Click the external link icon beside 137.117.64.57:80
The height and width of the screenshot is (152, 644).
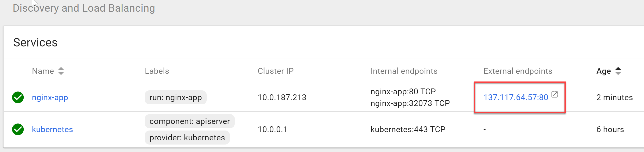tap(554, 95)
